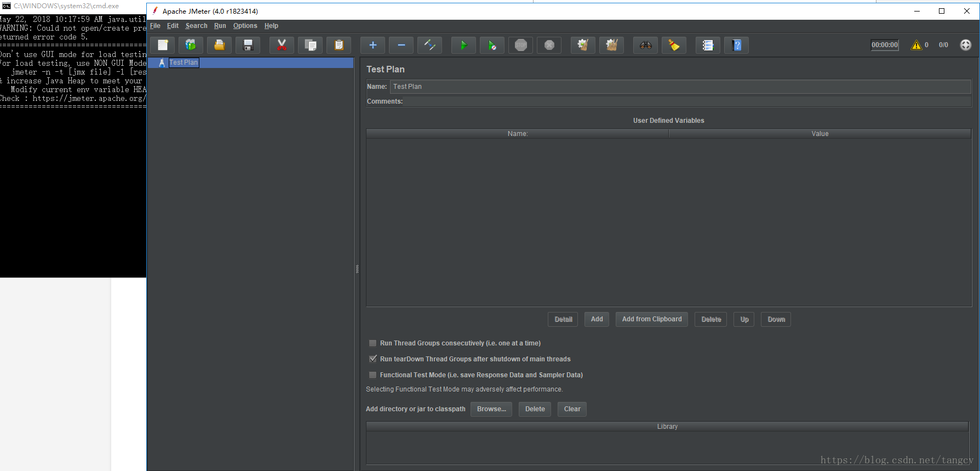The image size is (980, 471).
Task: Click the Copy icon in toolbar
Action: [310, 45]
